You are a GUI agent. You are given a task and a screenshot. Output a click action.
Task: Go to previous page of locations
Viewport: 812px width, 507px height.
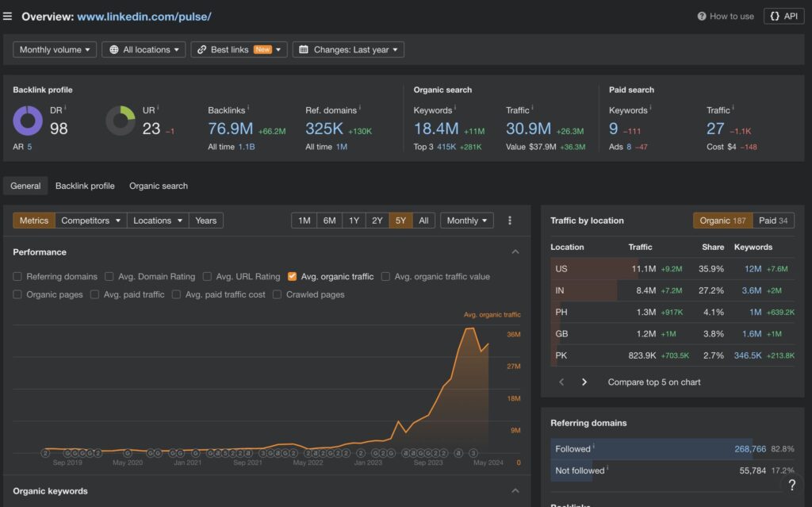pos(561,382)
